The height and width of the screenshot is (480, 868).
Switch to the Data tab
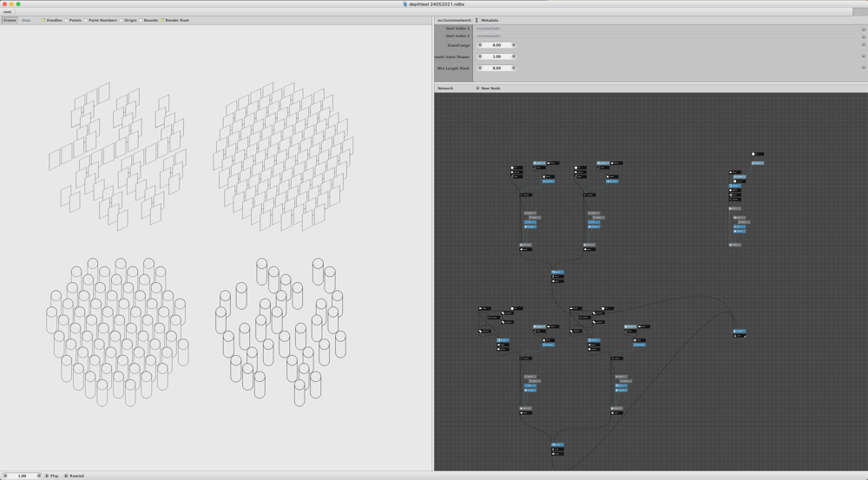click(26, 20)
